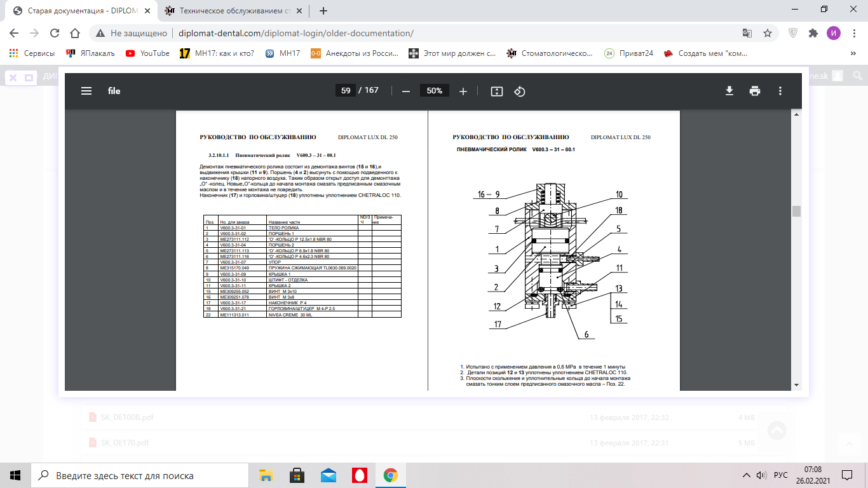Click the page number field showing 59
The height and width of the screenshot is (488, 868).
point(346,90)
